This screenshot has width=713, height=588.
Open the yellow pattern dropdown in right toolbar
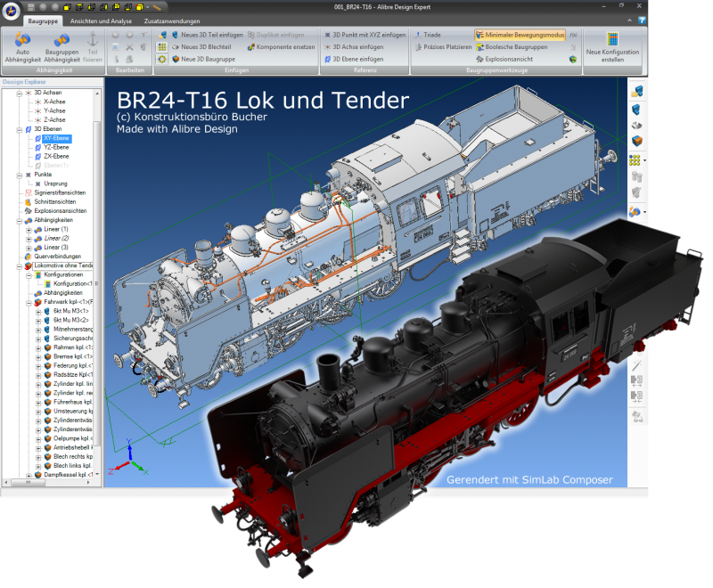click(x=645, y=160)
